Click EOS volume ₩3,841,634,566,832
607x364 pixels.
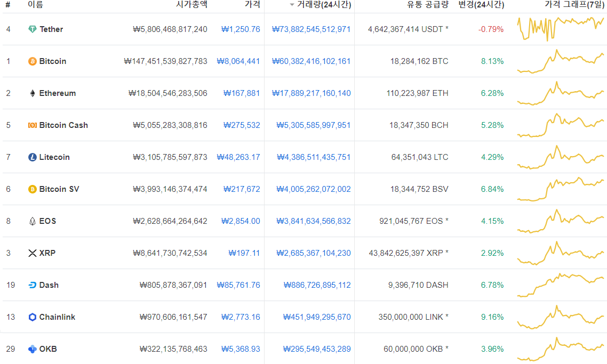click(x=314, y=221)
